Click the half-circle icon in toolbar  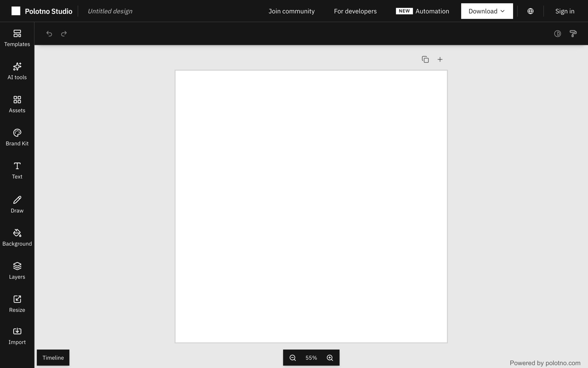pyautogui.click(x=557, y=34)
